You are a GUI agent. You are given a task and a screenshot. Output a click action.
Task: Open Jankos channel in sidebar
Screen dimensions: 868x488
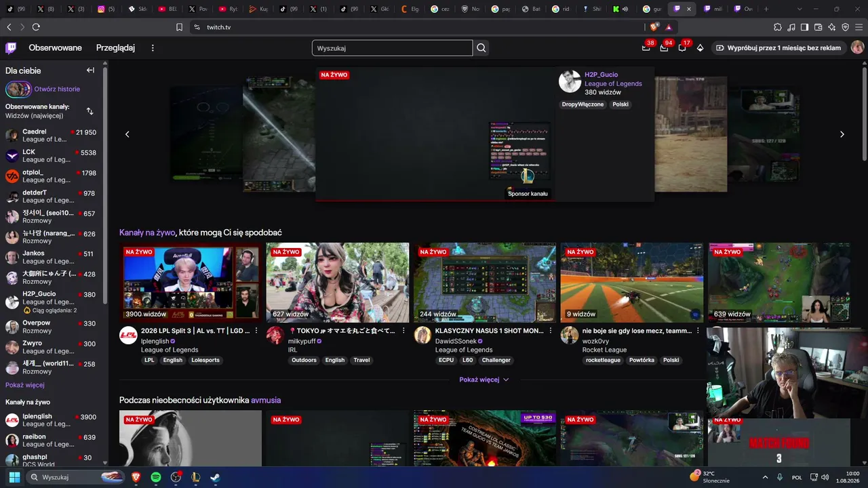[x=52, y=257]
